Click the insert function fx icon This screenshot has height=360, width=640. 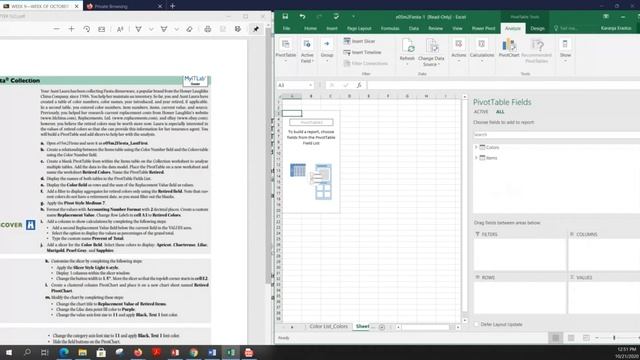[359, 85]
